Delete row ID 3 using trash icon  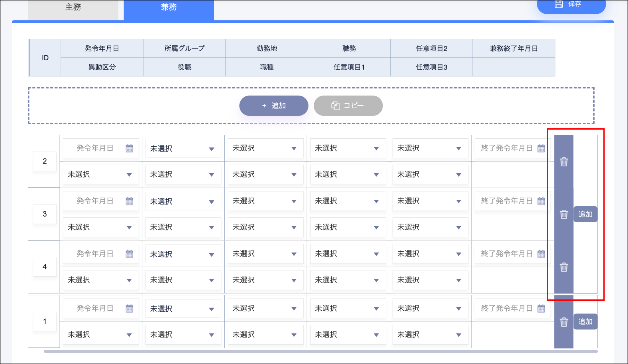pos(564,214)
